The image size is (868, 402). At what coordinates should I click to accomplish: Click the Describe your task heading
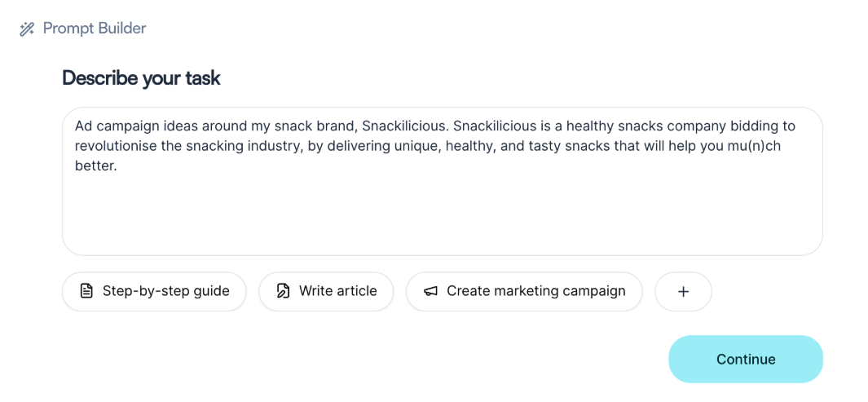tap(141, 78)
